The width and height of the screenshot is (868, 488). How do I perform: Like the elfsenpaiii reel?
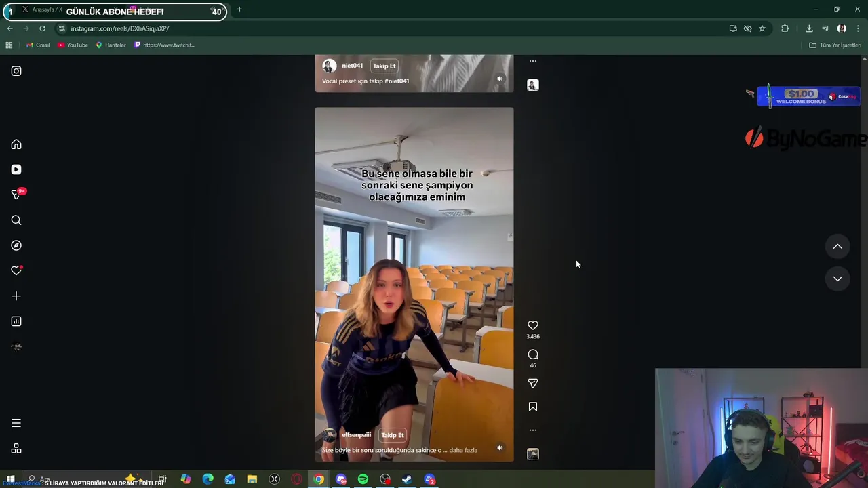point(533,325)
